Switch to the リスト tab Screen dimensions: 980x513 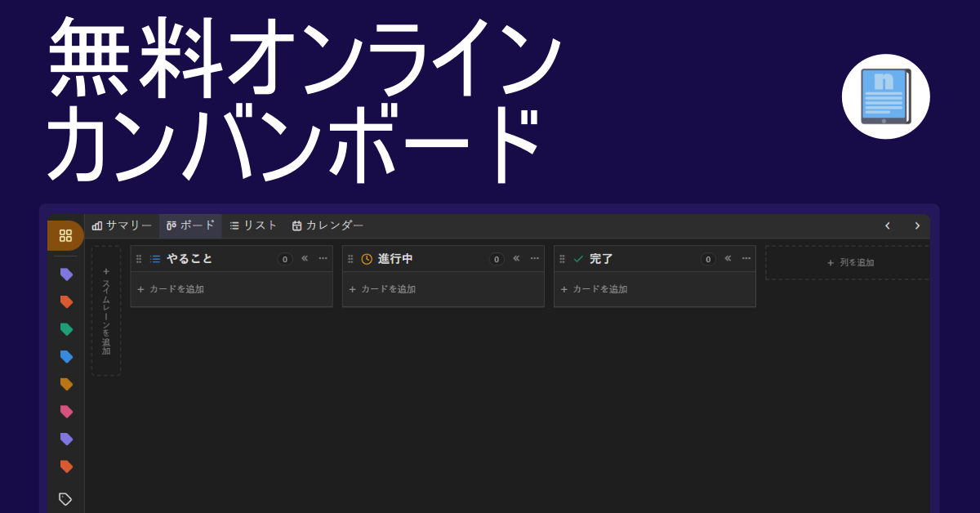coord(253,225)
